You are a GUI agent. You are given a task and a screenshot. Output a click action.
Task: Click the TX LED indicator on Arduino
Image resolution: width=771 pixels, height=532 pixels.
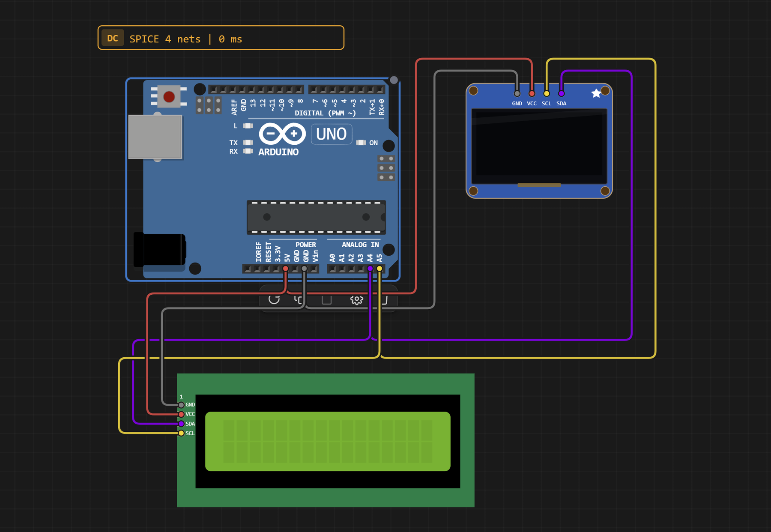click(x=248, y=142)
